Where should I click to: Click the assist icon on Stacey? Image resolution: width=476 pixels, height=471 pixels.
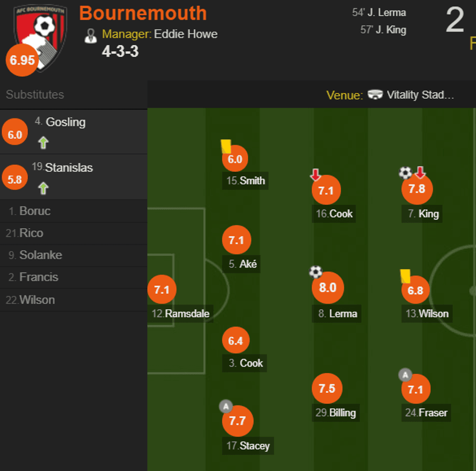pyautogui.click(x=225, y=405)
